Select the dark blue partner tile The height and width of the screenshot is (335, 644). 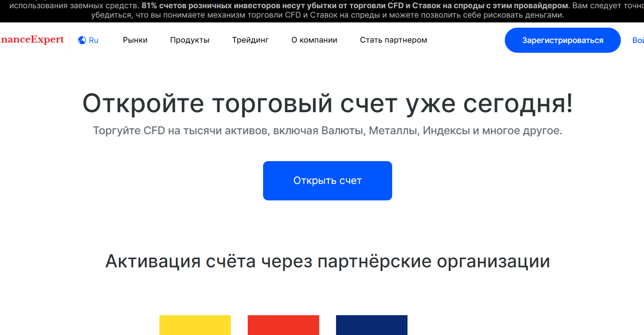[x=372, y=325]
